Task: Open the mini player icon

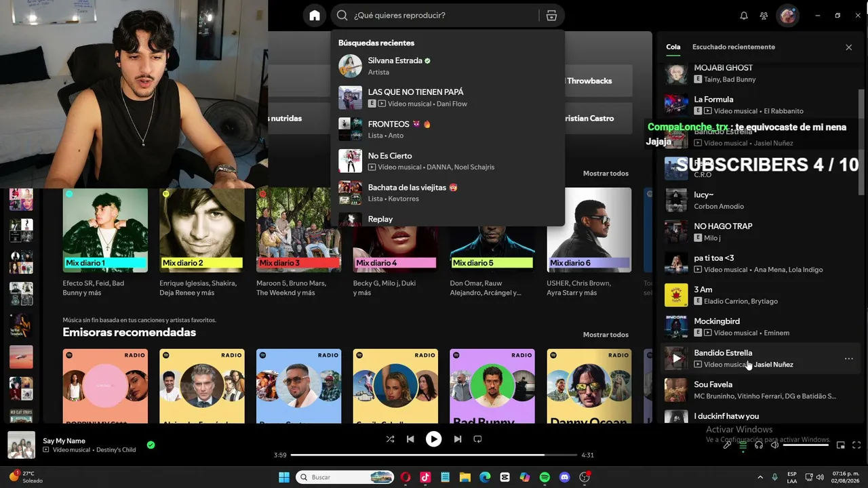Action: pyautogui.click(x=841, y=445)
